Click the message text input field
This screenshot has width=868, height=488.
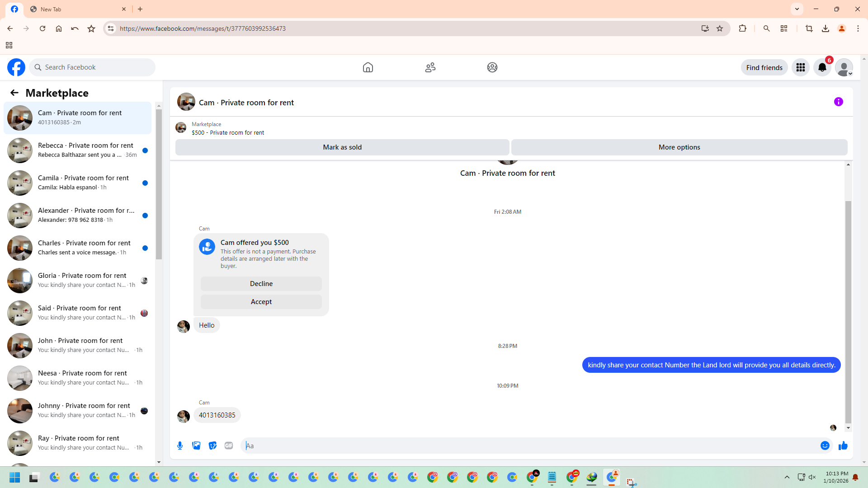pyautogui.click(x=529, y=446)
